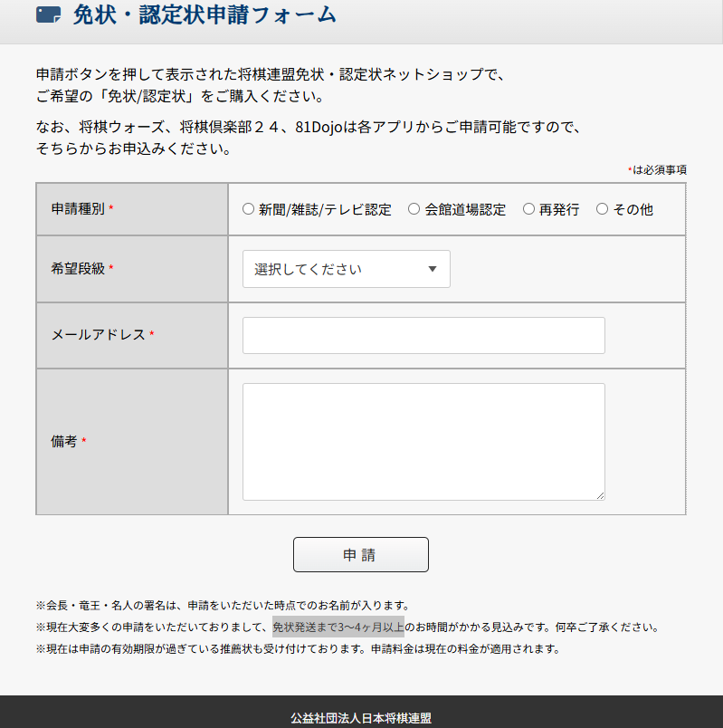Click the は必須事項 required note

[x=659, y=169]
